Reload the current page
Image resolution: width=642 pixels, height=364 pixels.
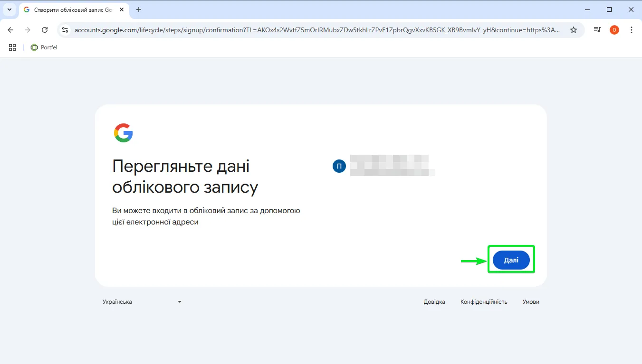45,30
